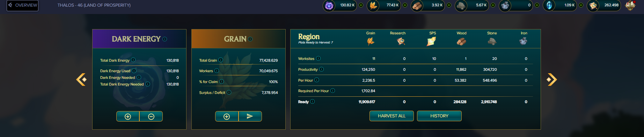Viewport: 644px width, 137px height.
Task: Show info for Required Per Hour
Action: pyautogui.click(x=332, y=91)
